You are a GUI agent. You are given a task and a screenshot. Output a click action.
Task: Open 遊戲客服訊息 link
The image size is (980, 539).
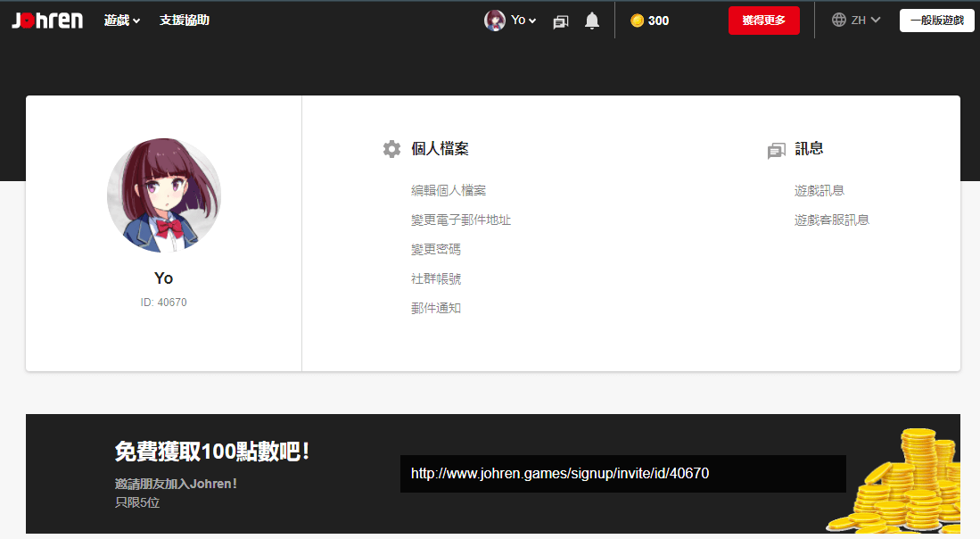pos(832,220)
